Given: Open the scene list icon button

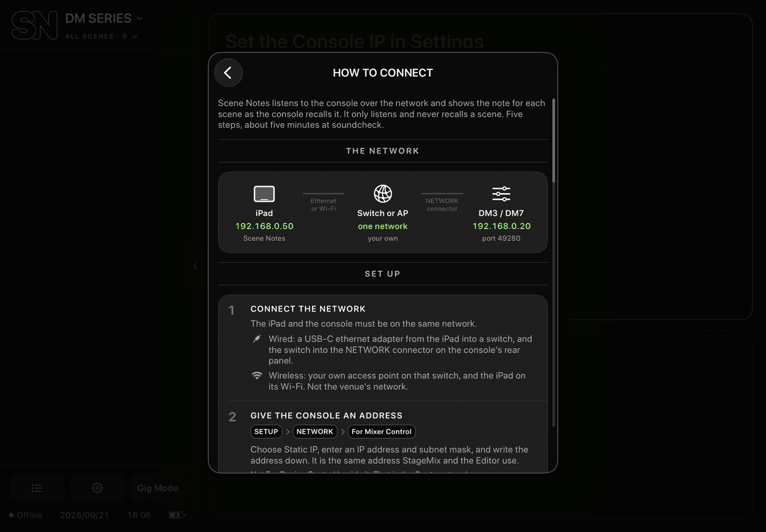Looking at the screenshot, I should (x=37, y=488).
